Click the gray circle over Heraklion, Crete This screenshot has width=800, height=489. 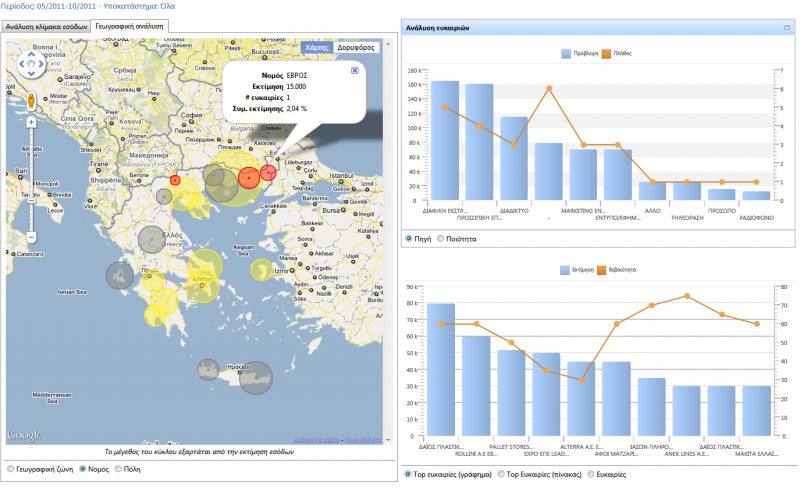click(x=256, y=378)
